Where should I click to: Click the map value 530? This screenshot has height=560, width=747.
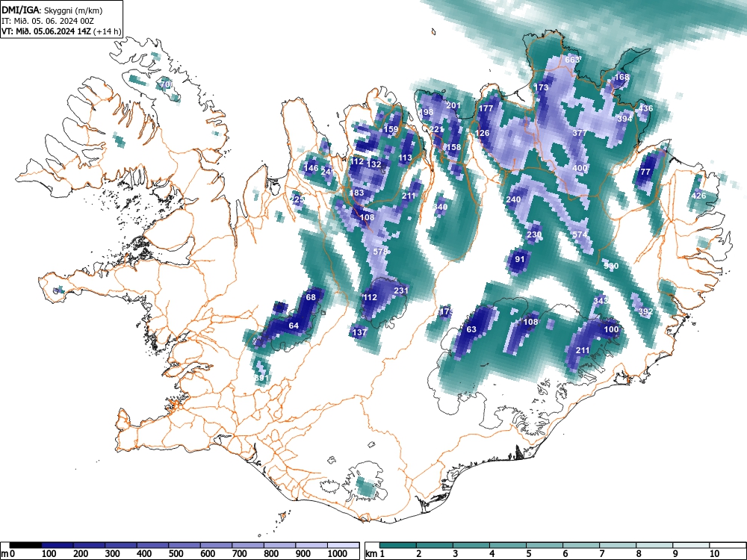pos(611,266)
